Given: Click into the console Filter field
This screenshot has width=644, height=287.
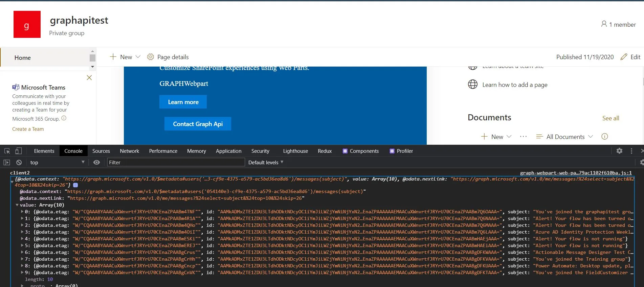Looking at the screenshot, I should pos(176,163).
